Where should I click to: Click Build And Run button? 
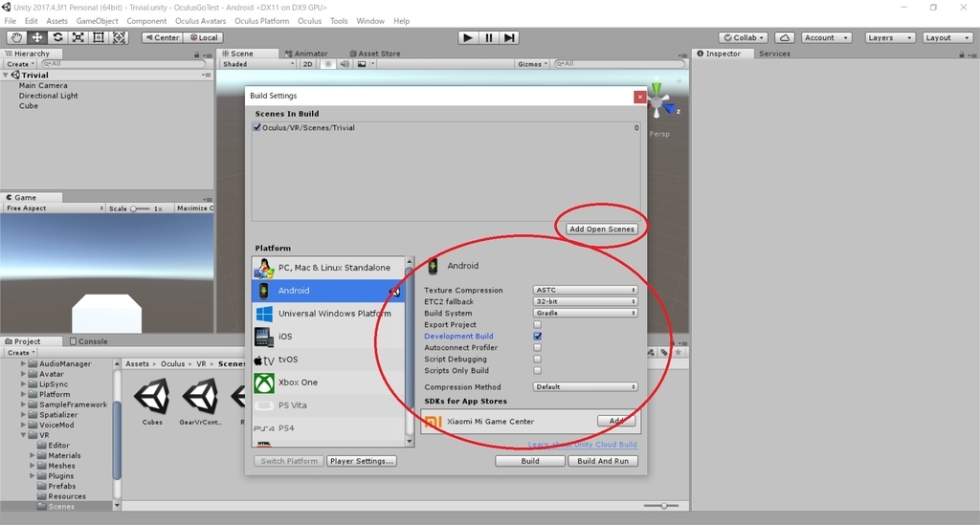coord(603,461)
